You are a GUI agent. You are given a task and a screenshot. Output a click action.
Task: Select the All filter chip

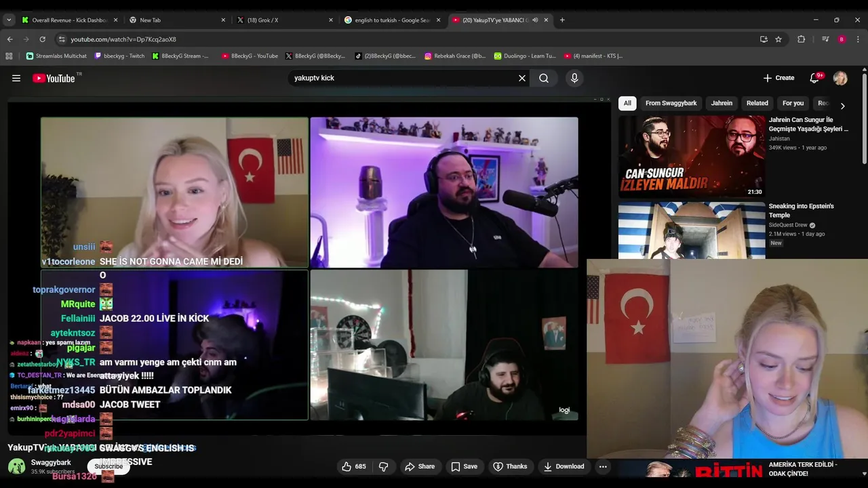pyautogui.click(x=627, y=103)
